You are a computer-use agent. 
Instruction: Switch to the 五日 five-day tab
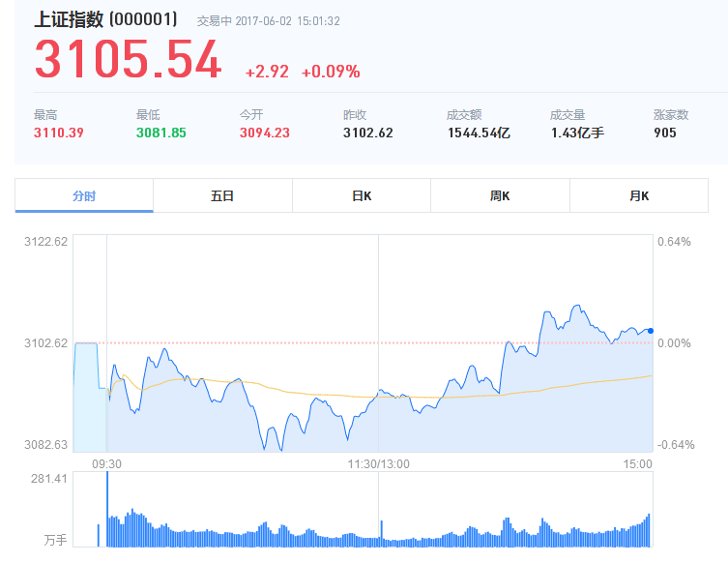click(x=222, y=195)
